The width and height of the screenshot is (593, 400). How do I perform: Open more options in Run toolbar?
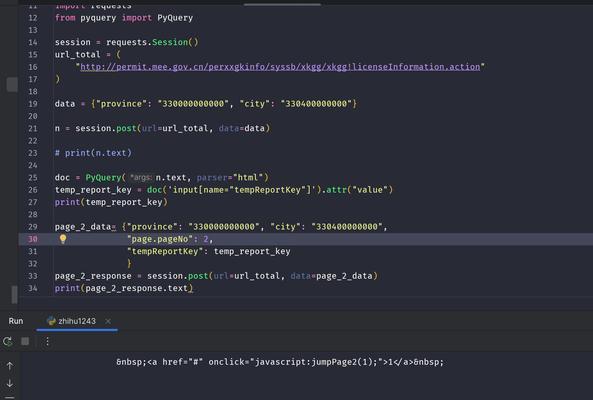(x=47, y=342)
